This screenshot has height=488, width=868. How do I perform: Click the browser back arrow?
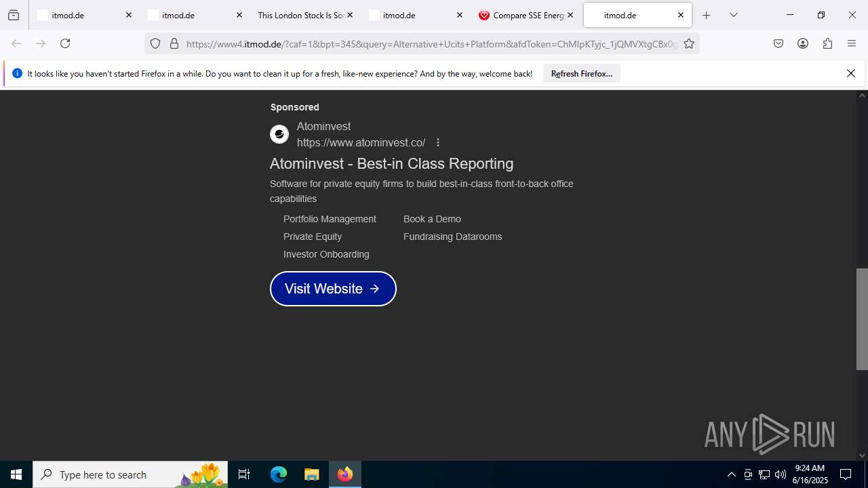click(16, 43)
